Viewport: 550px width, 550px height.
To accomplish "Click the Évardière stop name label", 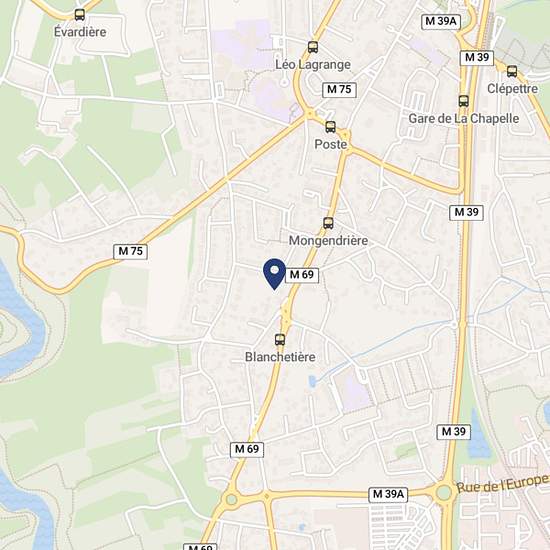I will coord(80,32).
